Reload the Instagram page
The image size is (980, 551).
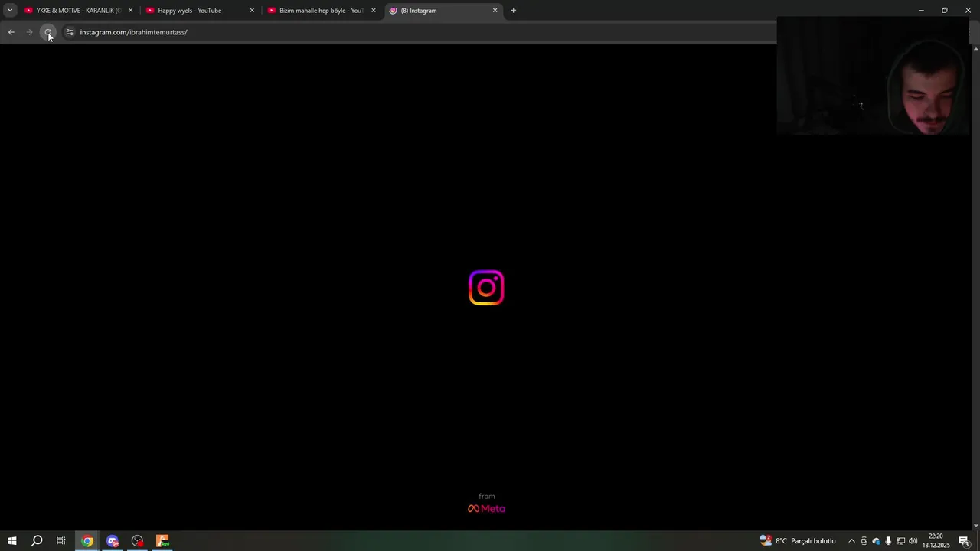(x=47, y=32)
